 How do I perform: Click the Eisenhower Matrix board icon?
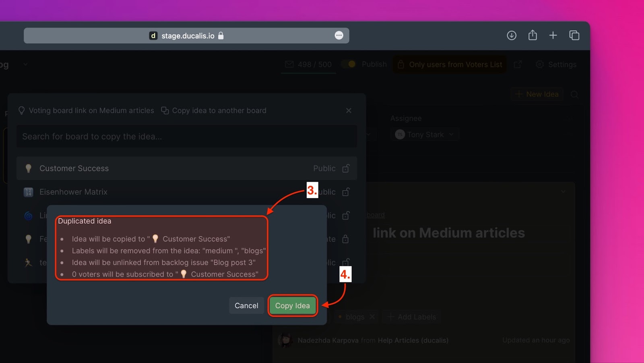click(x=28, y=192)
